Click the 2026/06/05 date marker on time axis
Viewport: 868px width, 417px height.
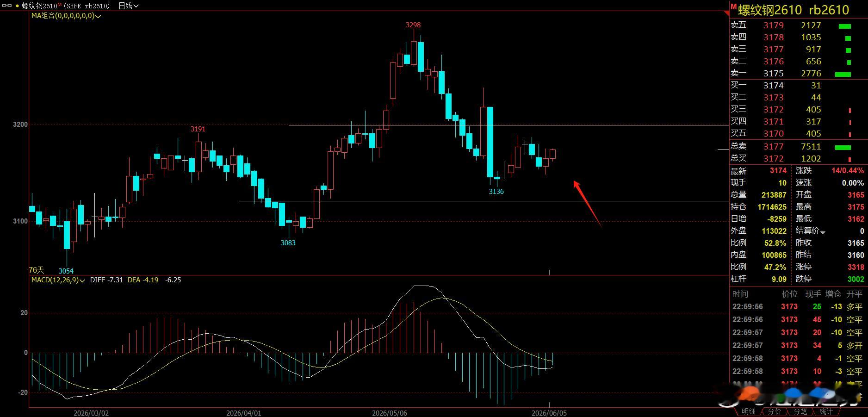(549, 413)
